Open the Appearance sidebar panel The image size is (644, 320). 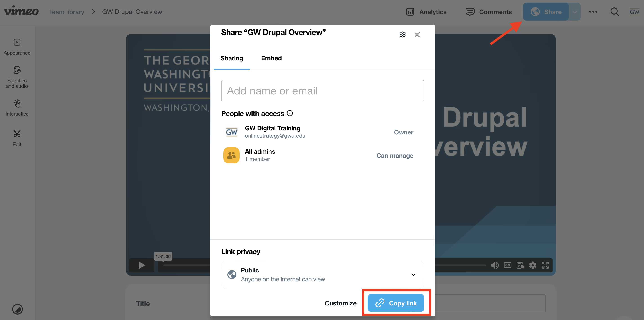(17, 47)
